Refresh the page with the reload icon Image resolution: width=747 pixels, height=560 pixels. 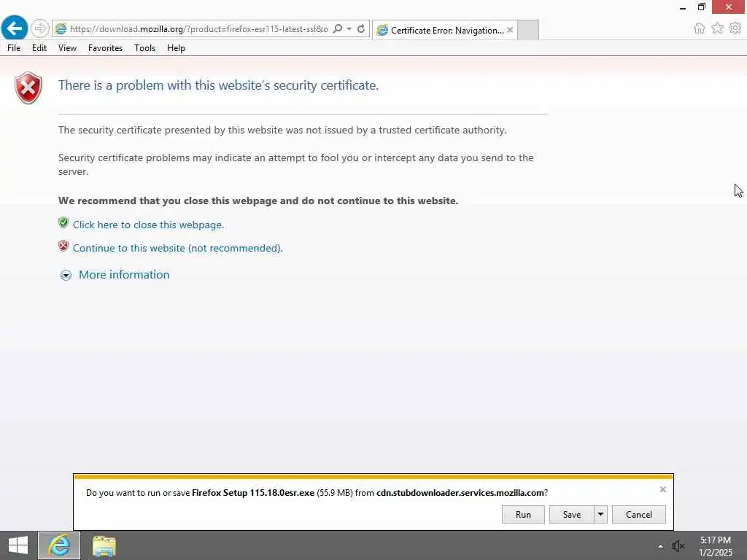pyautogui.click(x=361, y=29)
